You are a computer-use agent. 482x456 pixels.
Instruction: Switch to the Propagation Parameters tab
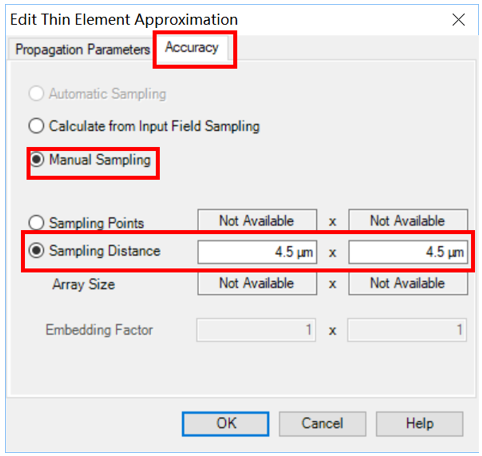click(x=82, y=49)
